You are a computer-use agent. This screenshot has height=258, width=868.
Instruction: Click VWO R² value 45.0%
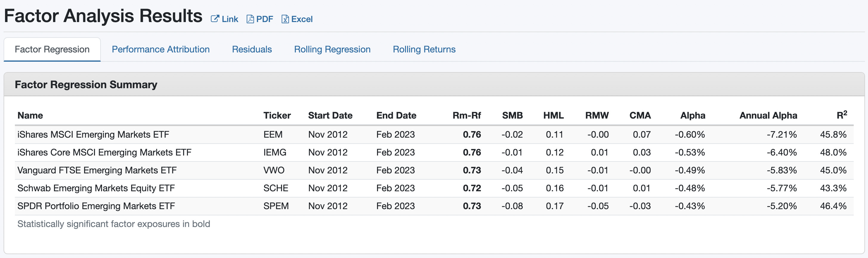(x=833, y=170)
